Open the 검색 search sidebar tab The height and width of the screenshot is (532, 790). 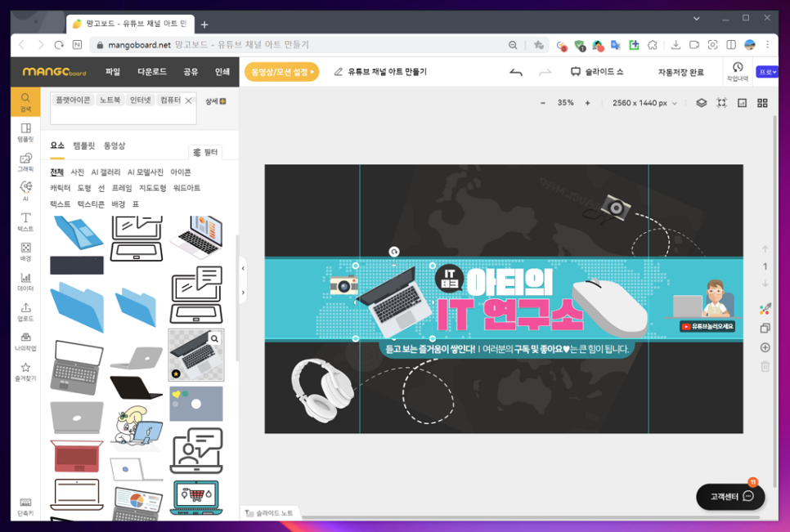25,101
